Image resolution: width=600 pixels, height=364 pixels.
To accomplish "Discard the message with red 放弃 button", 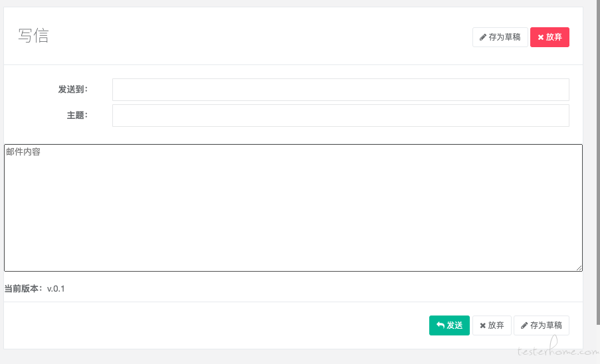I will 550,37.
